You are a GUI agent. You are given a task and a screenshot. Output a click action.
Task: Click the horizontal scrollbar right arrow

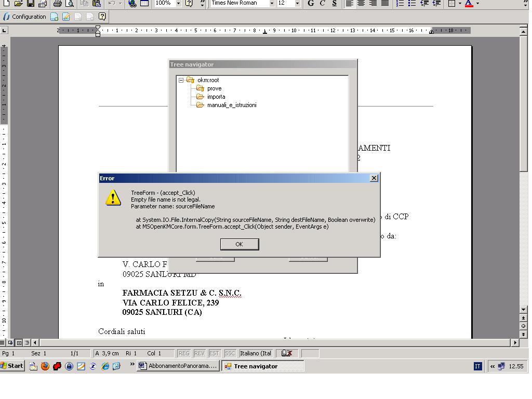tap(514, 342)
